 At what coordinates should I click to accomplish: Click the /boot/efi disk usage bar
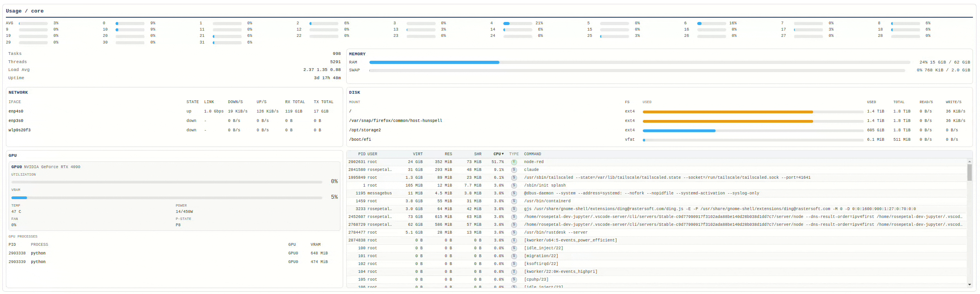[753, 140]
